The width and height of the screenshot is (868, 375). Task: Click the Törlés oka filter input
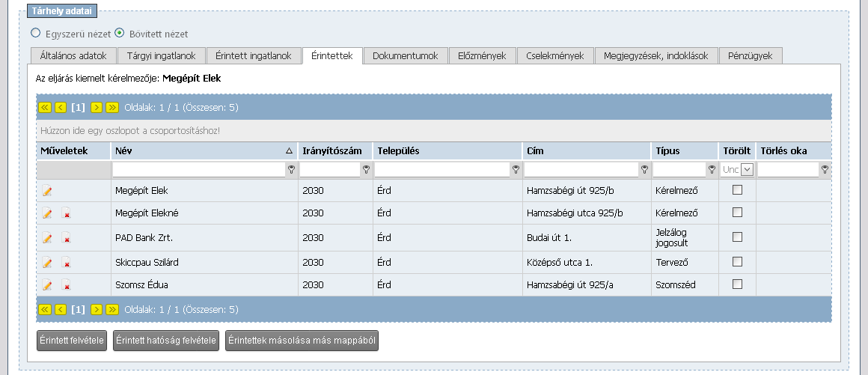[788, 169]
